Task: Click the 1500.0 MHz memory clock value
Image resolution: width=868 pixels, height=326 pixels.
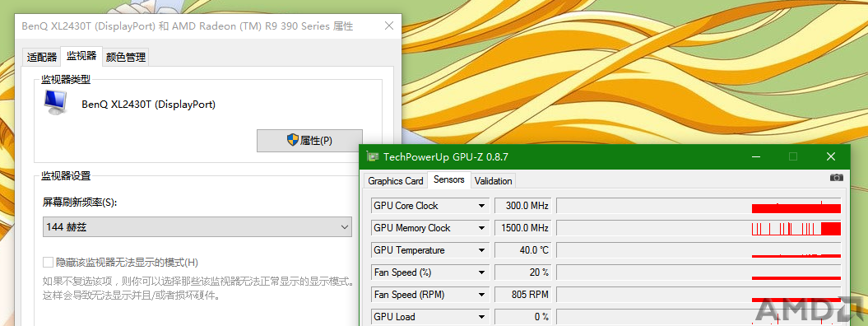Action: click(522, 228)
